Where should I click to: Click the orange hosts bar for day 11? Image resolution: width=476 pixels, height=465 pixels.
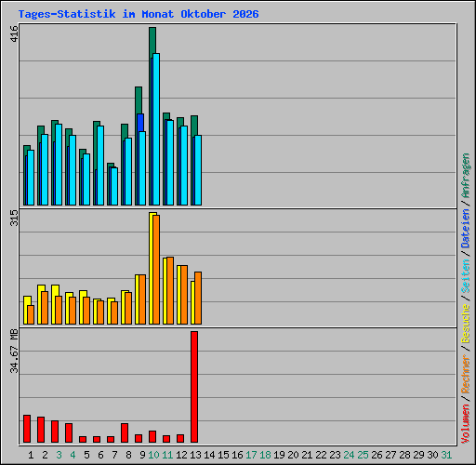tap(170, 291)
